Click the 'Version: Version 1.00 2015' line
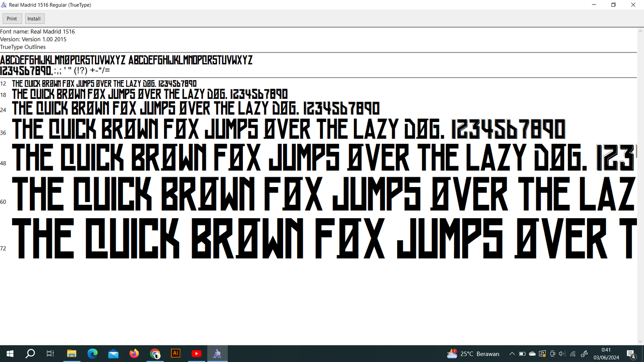 [33, 39]
